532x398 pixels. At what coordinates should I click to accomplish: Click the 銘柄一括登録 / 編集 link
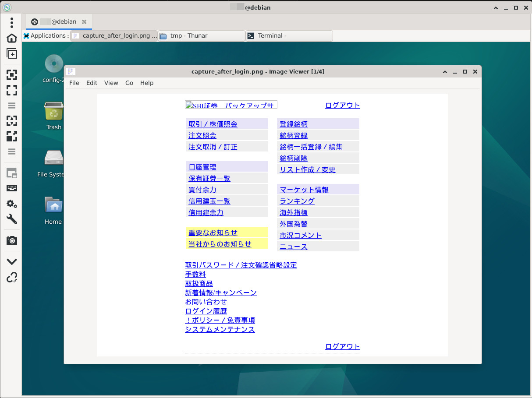point(311,147)
